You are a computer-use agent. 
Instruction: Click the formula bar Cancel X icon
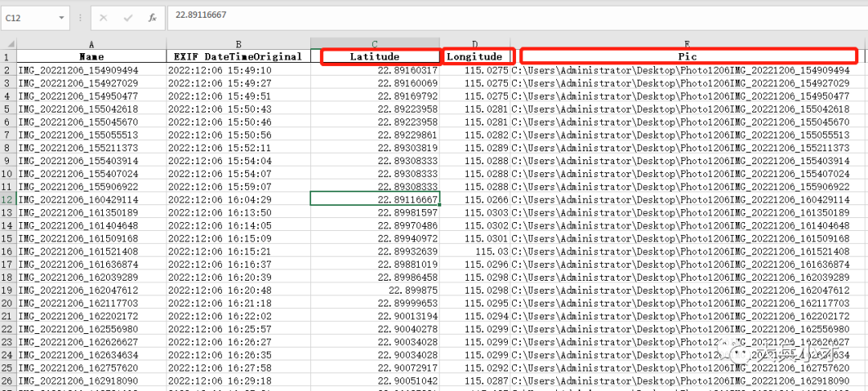pyautogui.click(x=103, y=19)
